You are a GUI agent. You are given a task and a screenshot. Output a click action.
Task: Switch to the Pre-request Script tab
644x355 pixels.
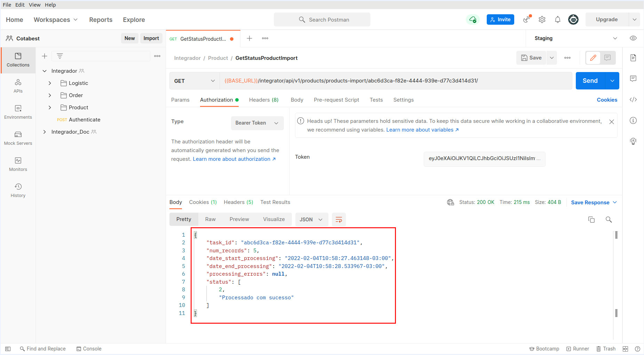[336, 100]
